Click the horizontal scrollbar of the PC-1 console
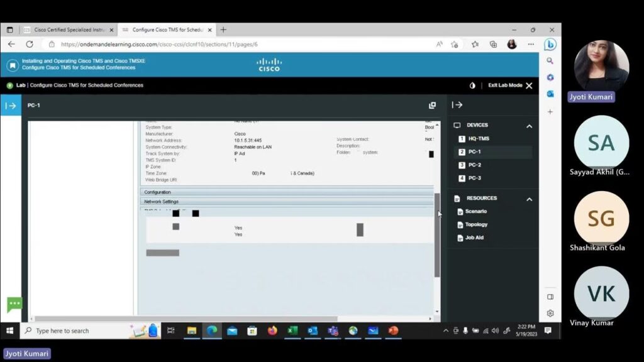 point(189,319)
